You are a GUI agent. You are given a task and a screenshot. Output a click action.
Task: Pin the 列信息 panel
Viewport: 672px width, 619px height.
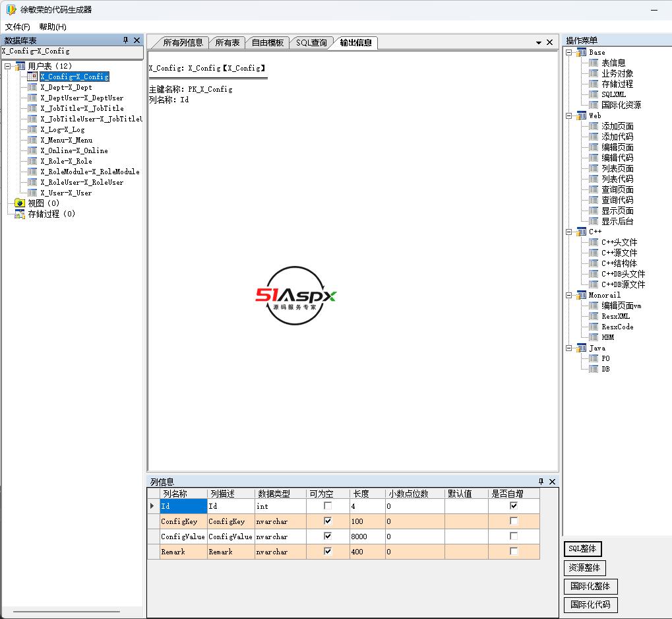(541, 481)
